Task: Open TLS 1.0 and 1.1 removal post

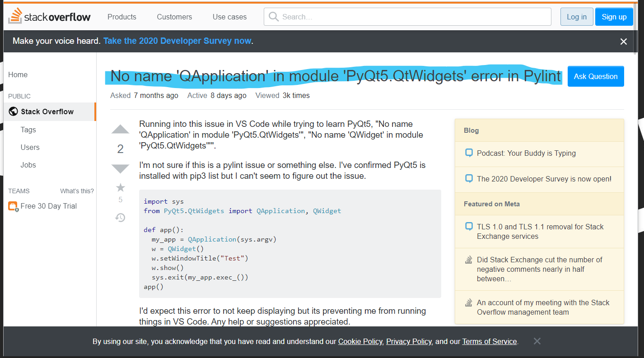Action: (x=540, y=232)
